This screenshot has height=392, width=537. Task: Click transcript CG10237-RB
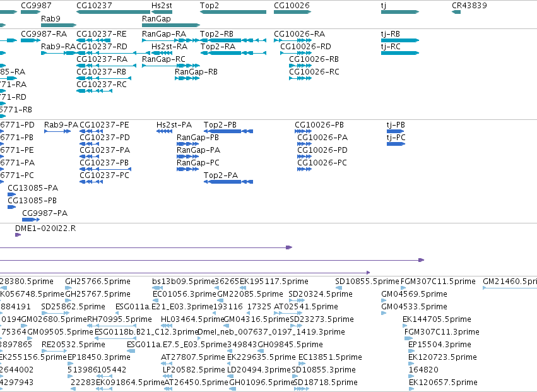tap(102, 72)
